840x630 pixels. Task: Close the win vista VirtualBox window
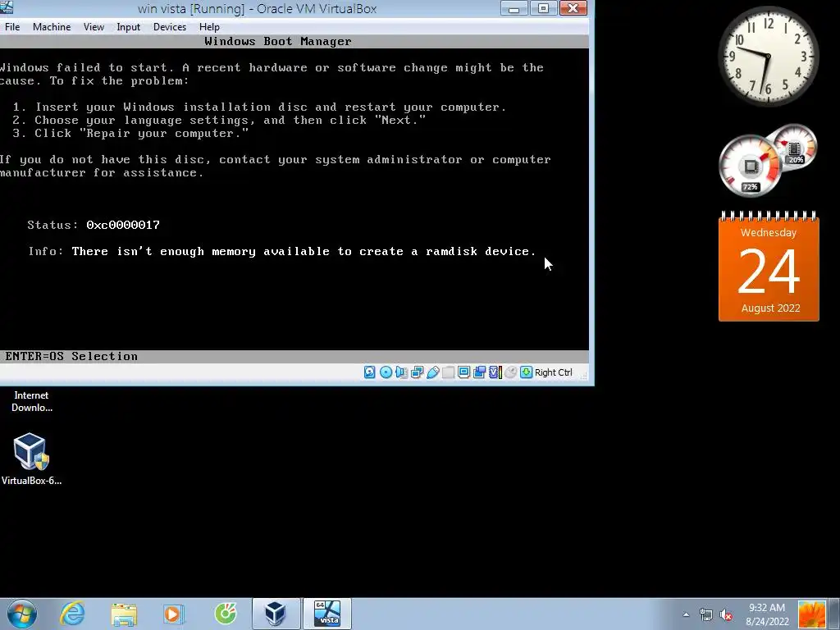tap(573, 8)
